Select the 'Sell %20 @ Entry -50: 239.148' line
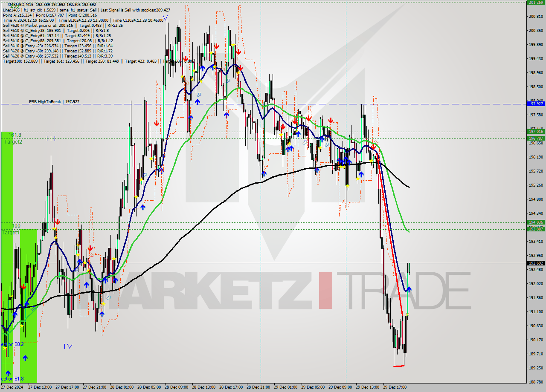 click(58, 51)
